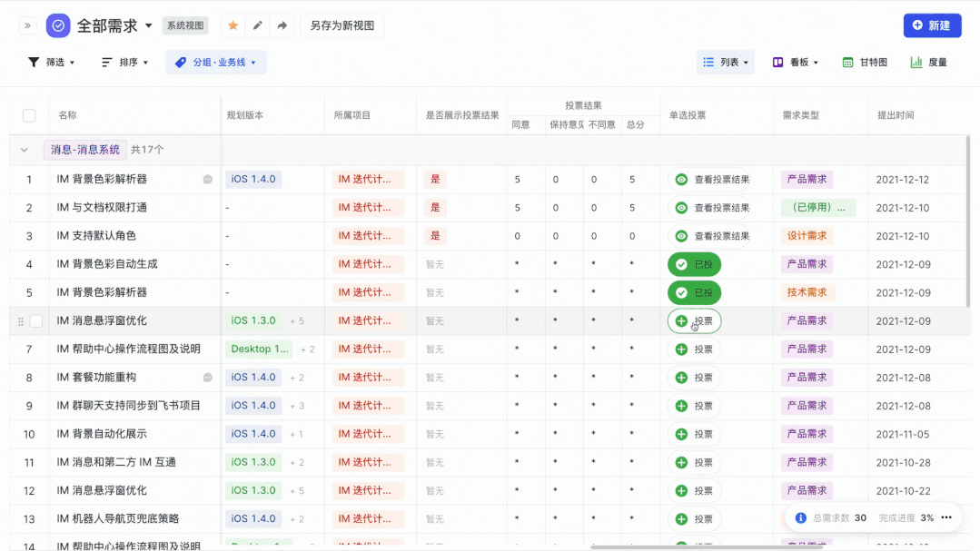
Task: Collapse the 消息-消息系统 group
Action: click(25, 150)
